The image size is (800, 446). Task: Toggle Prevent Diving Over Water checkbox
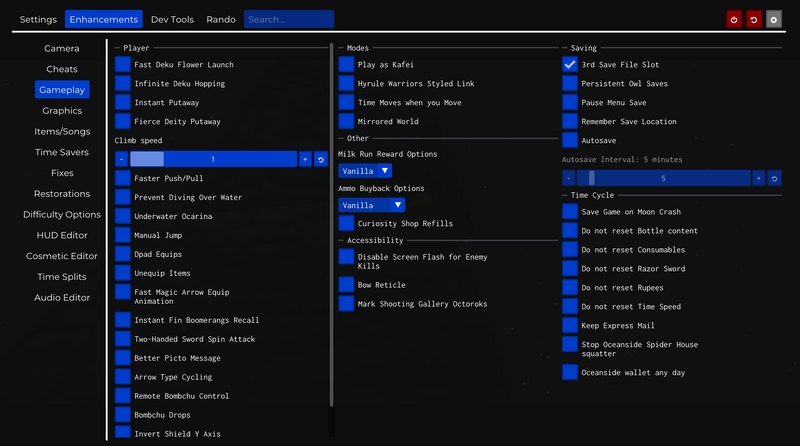(x=122, y=197)
